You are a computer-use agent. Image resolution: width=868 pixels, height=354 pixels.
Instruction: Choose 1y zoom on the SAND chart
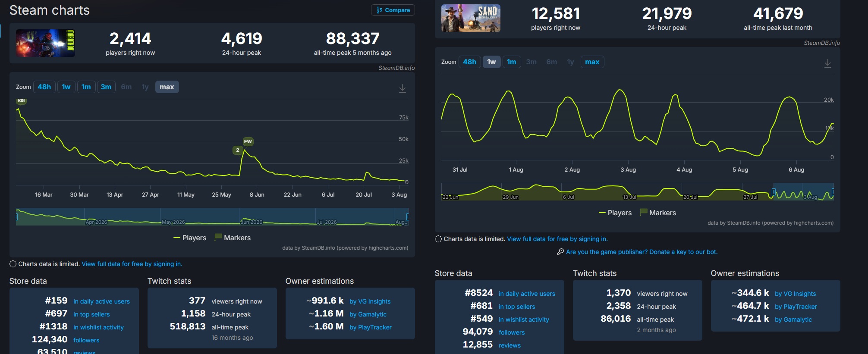coord(571,62)
